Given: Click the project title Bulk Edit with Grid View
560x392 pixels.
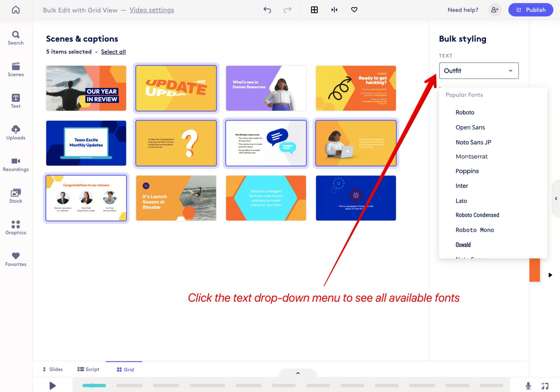Looking at the screenshot, I should tap(80, 10).
